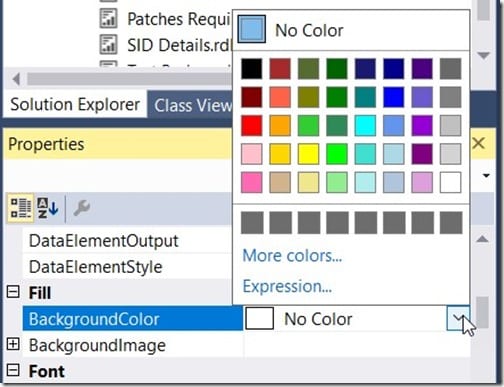Image resolution: width=504 pixels, height=387 pixels.
Task: Open the Properties object selector dropdown
Action: click(x=486, y=175)
